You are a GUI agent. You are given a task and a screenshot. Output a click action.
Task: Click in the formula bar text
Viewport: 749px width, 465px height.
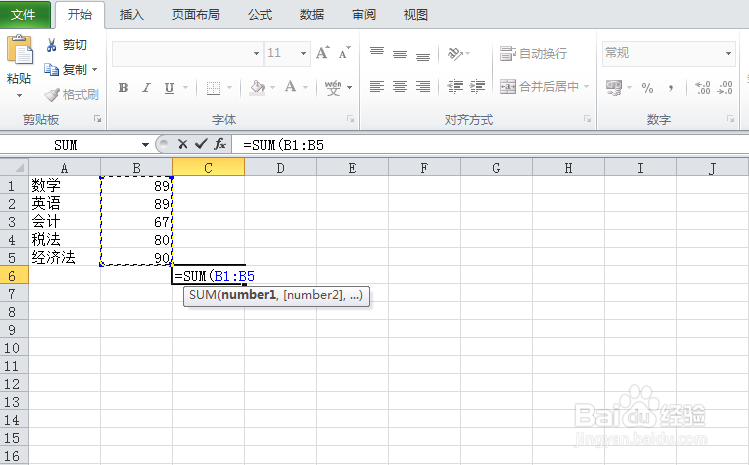(283, 145)
